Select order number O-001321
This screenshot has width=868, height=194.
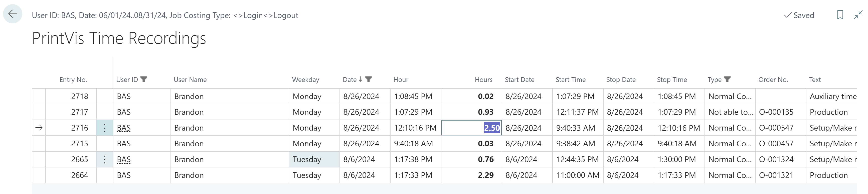click(776, 175)
